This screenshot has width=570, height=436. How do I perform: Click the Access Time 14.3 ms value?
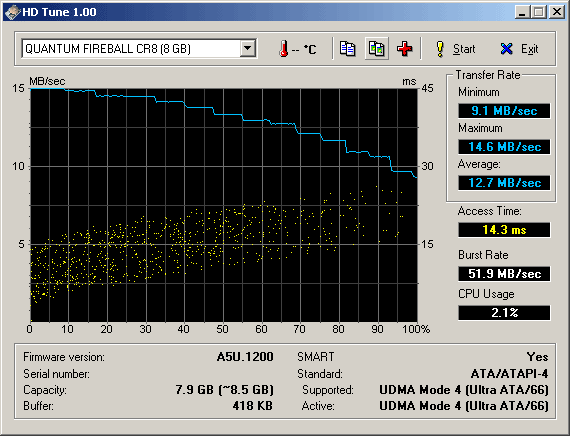click(504, 230)
